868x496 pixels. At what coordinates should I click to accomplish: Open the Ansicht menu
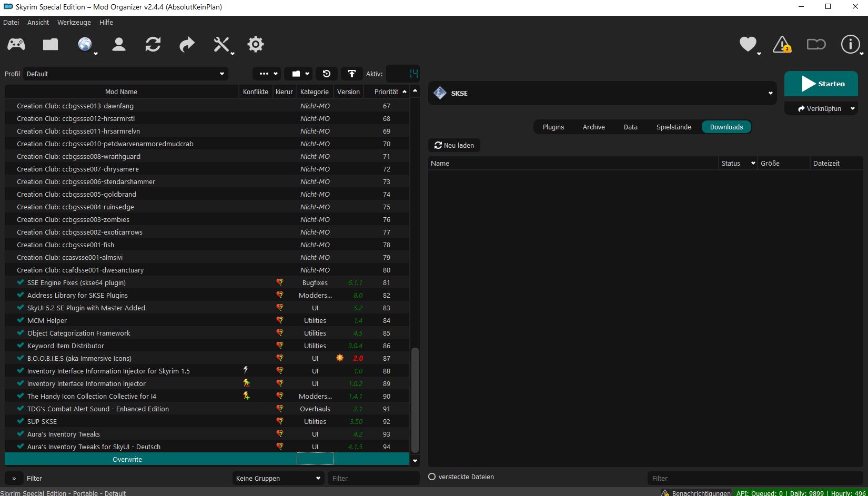click(x=38, y=22)
